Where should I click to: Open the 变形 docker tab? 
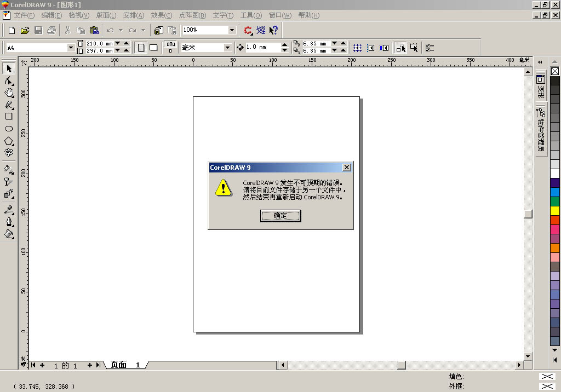point(541,87)
